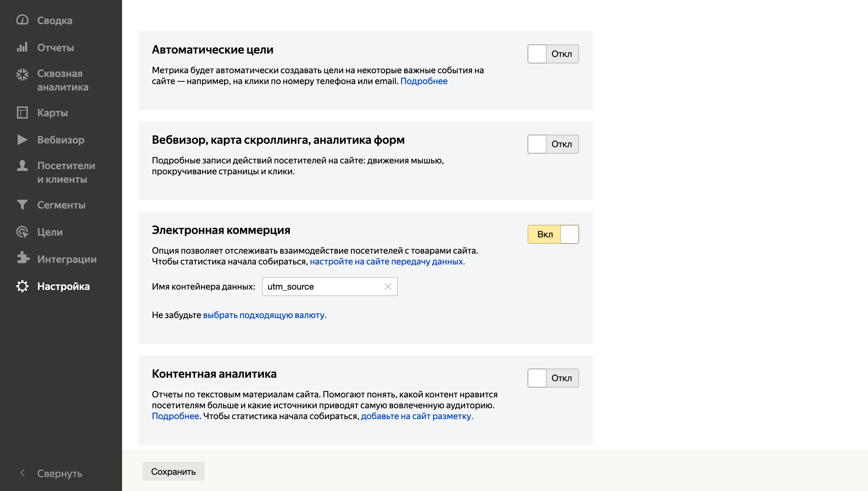Image resolution: width=868 pixels, height=491 pixels.
Task: Click the Сохранить button
Action: coord(173,471)
